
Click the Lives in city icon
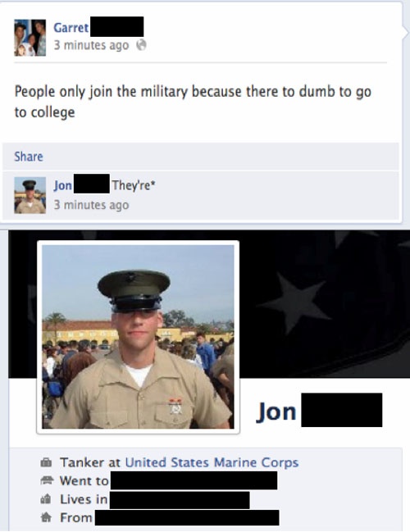click(x=46, y=499)
